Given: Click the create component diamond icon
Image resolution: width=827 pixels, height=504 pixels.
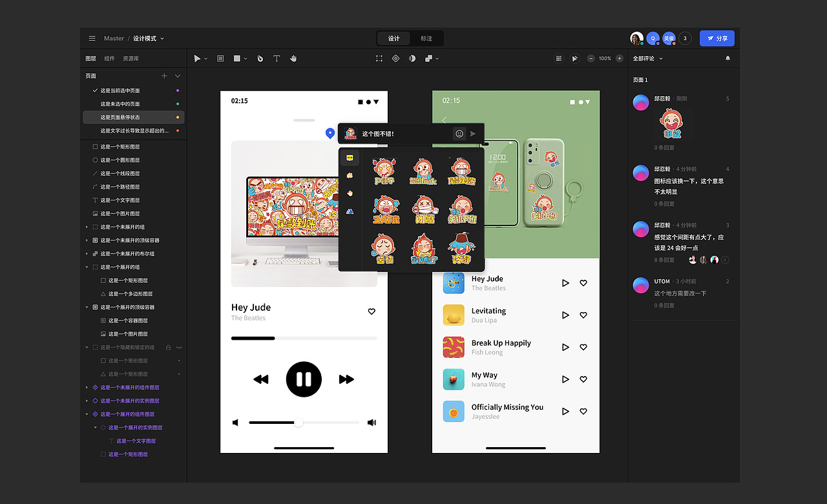Looking at the screenshot, I should (396, 58).
